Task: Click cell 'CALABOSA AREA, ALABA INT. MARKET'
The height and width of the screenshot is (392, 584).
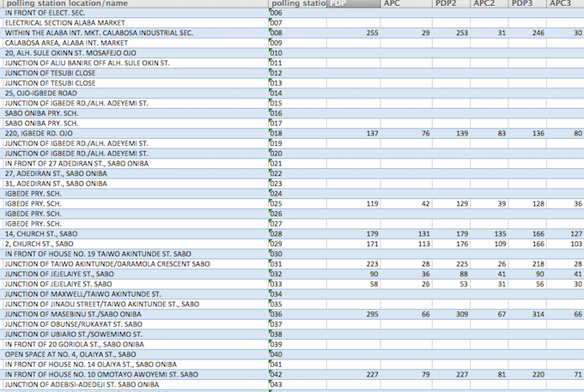Action: [134, 43]
